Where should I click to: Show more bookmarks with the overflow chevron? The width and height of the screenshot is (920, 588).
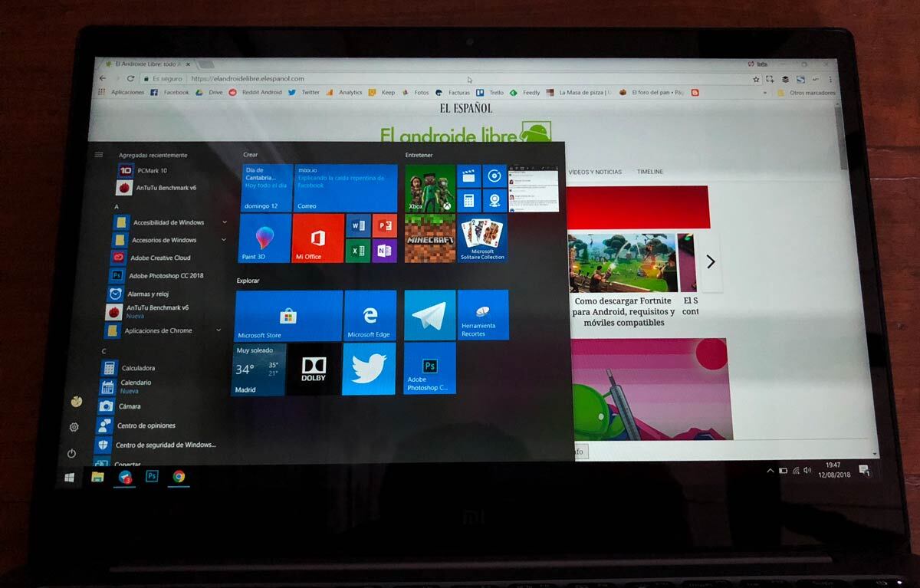tap(764, 93)
